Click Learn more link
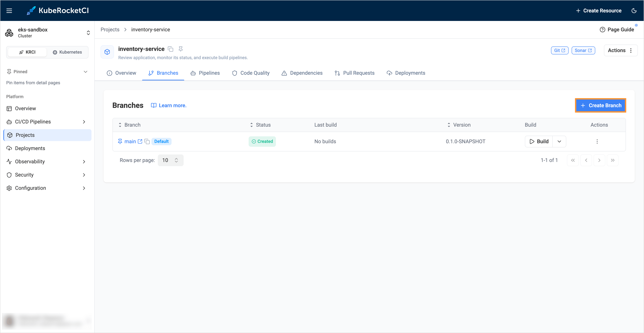 [169, 106]
